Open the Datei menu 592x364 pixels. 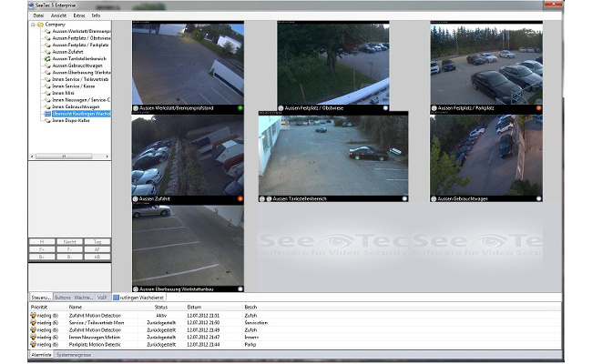click(38, 15)
